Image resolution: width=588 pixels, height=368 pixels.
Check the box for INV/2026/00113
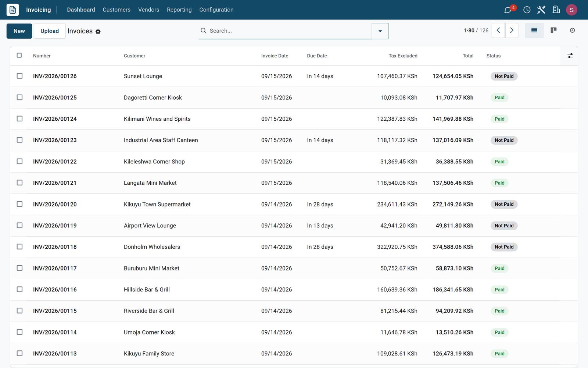point(19,353)
